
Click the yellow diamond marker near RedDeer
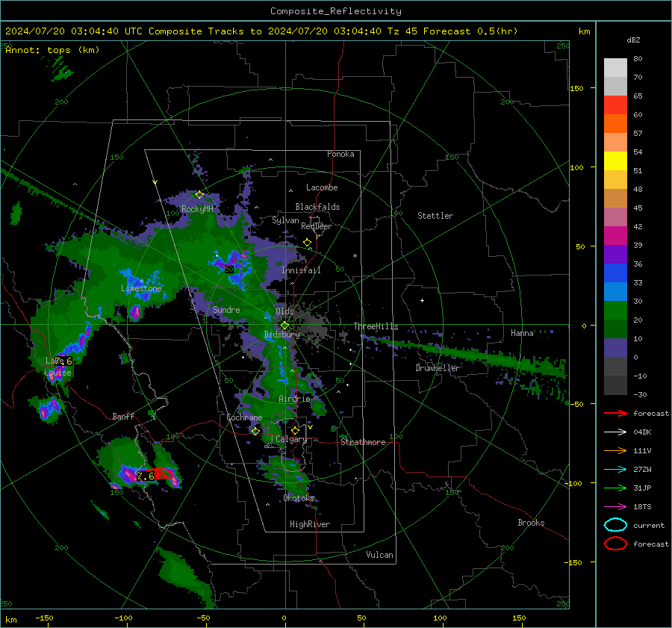pos(307,243)
